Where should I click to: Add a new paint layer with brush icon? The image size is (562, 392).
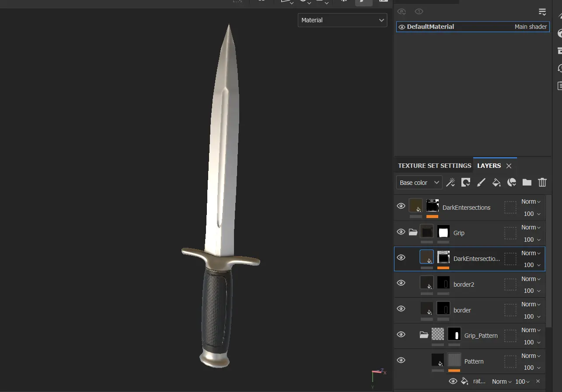pyautogui.click(x=481, y=183)
